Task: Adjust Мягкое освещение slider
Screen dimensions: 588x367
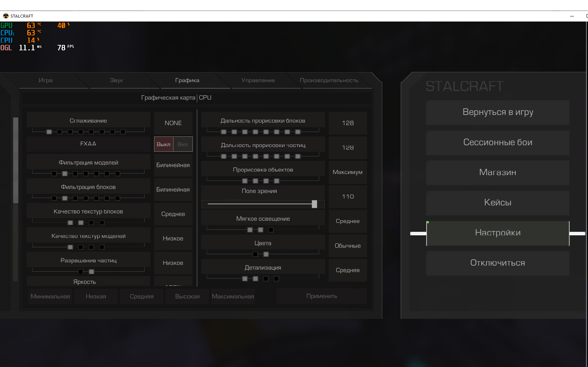Action: 263,229
